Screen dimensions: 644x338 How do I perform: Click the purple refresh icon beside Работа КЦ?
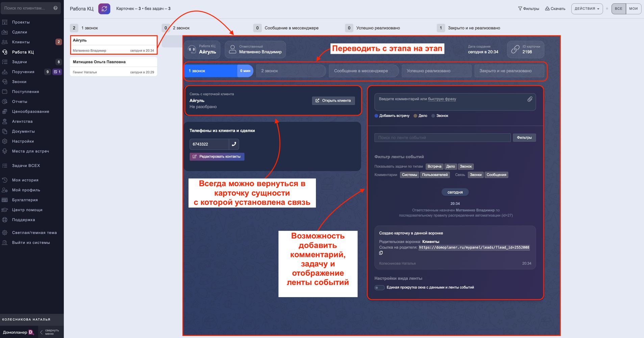tap(104, 9)
